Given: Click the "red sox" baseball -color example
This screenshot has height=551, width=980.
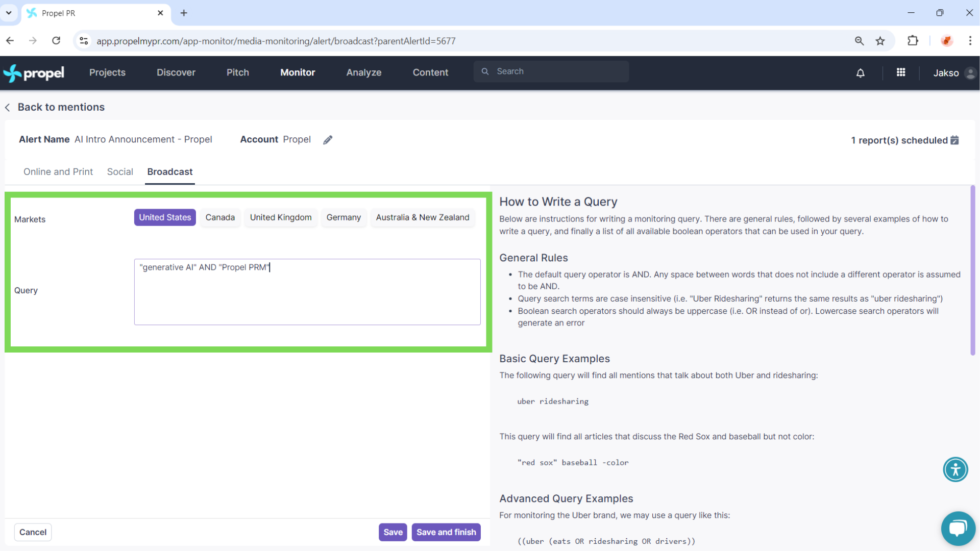Looking at the screenshot, I should (573, 463).
